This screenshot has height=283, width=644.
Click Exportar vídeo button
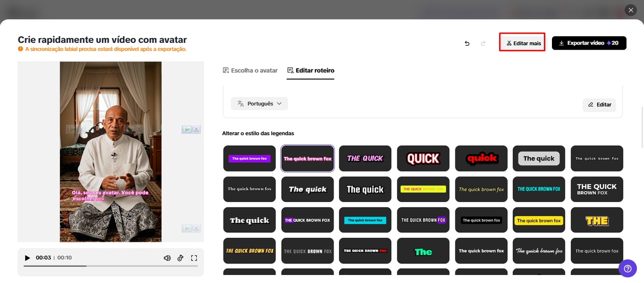click(x=589, y=43)
